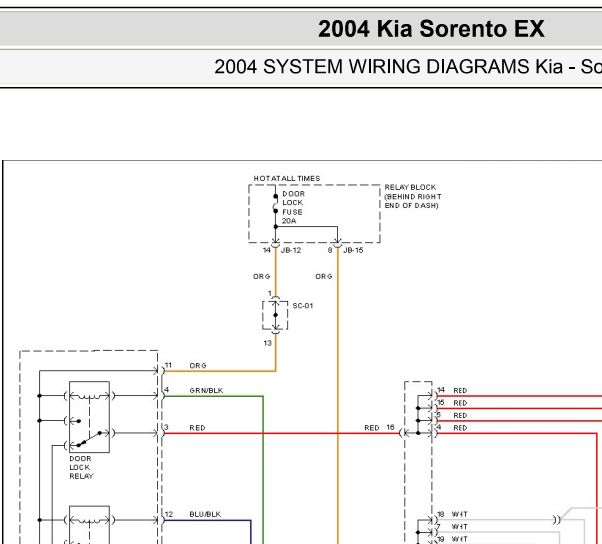Screen dimensions: 602x544
Task: Click the "RELAY BLOCK (BEHIND RIGHT END OF DASH)" note
Action: [x=413, y=197]
